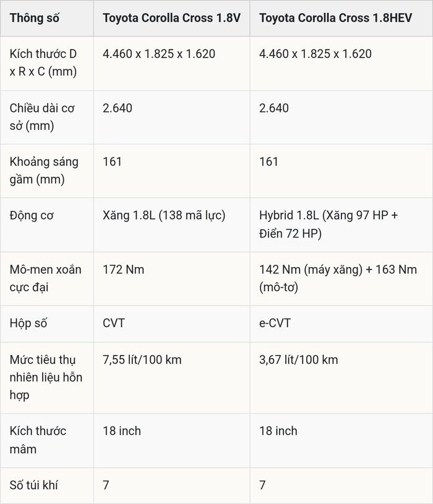Select the "Toyota Corolla Cross 1.8HEV" header
Viewport: 433px width, 504px height.
point(336,18)
